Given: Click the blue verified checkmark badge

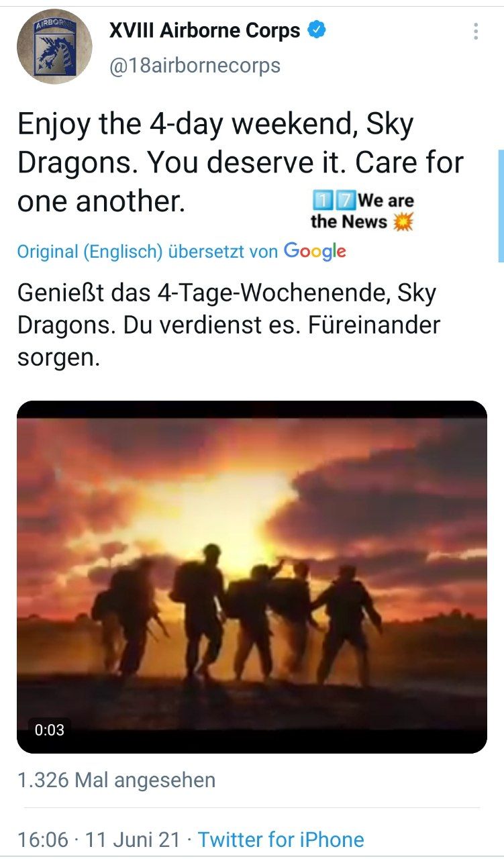Looking at the screenshot, I should click(317, 30).
